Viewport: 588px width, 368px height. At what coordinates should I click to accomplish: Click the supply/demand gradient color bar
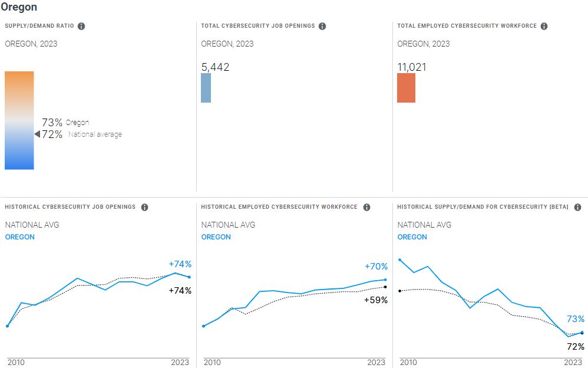pos(19,120)
